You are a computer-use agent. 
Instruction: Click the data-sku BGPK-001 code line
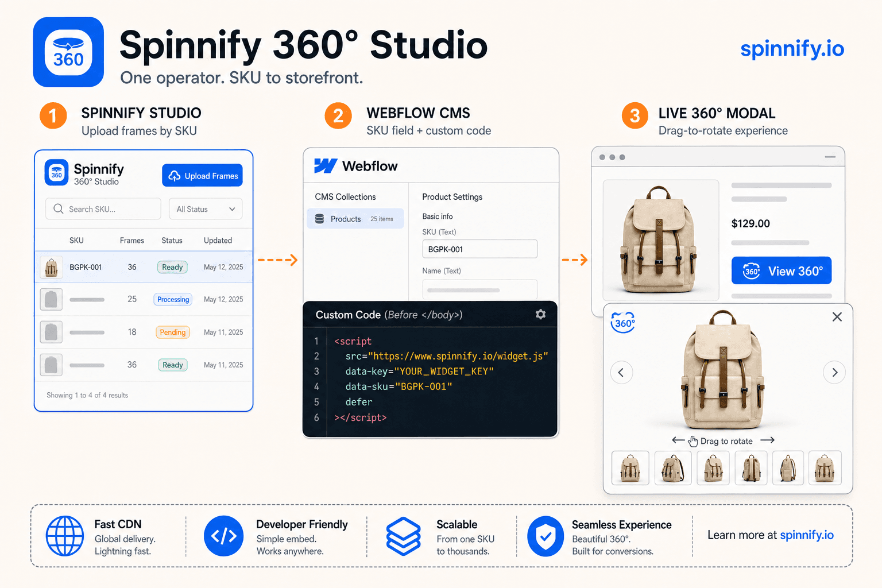pos(399,386)
